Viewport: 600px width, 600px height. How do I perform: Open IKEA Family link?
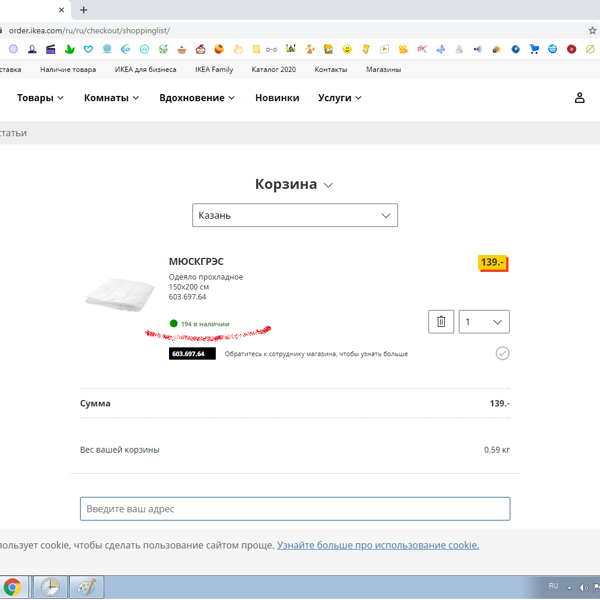[214, 70]
